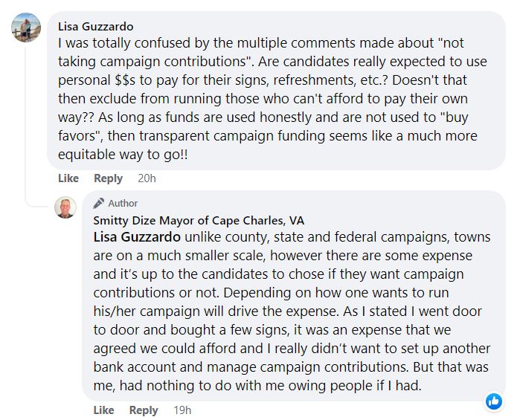
Task: Click the Author label text
Action: point(123,203)
